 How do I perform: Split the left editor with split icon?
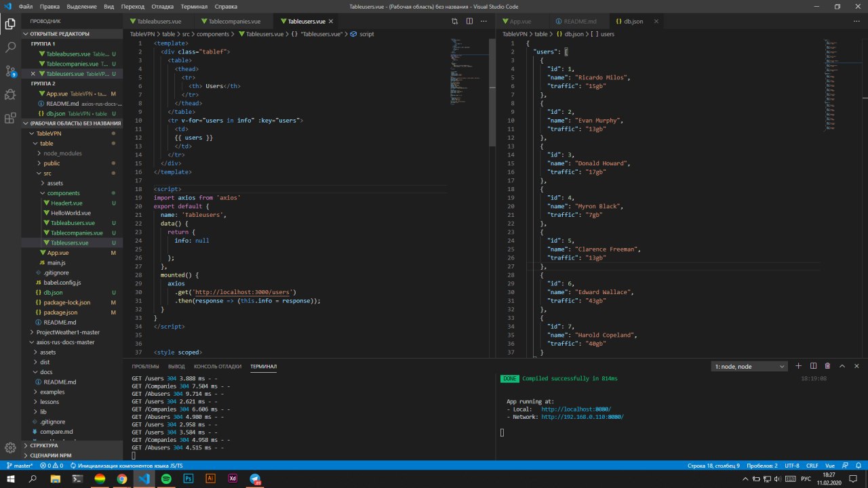click(468, 22)
